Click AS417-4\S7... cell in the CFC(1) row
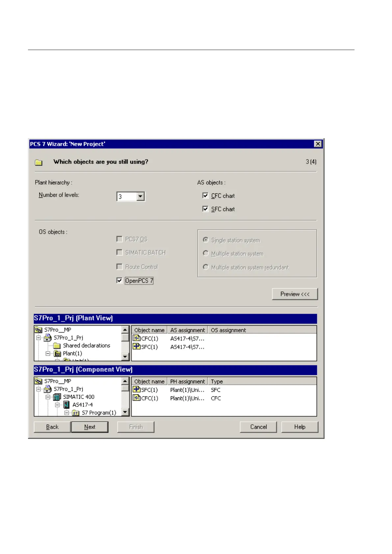 (187, 339)
